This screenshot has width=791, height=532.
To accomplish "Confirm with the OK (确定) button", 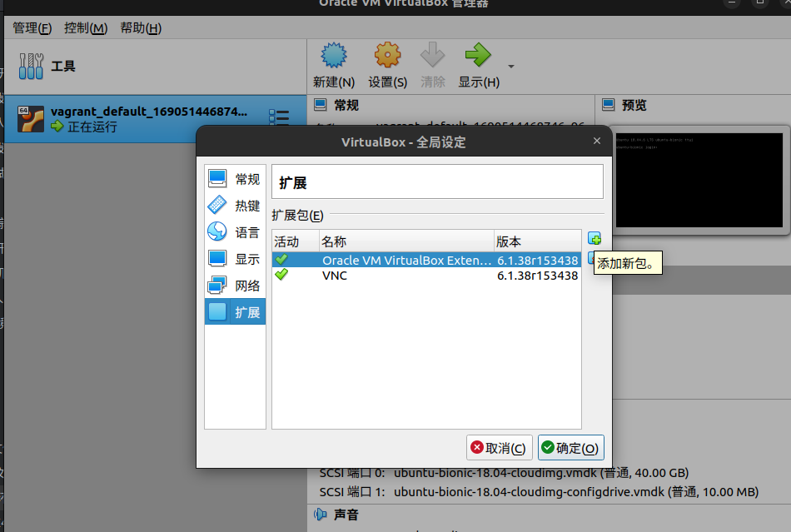I will tap(570, 448).
